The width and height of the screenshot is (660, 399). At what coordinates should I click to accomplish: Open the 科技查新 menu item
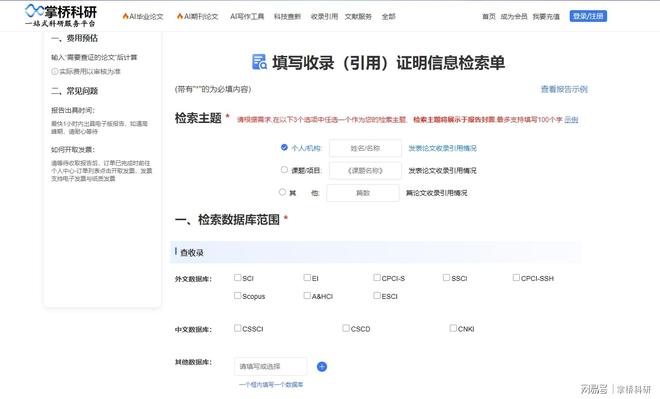point(287,16)
